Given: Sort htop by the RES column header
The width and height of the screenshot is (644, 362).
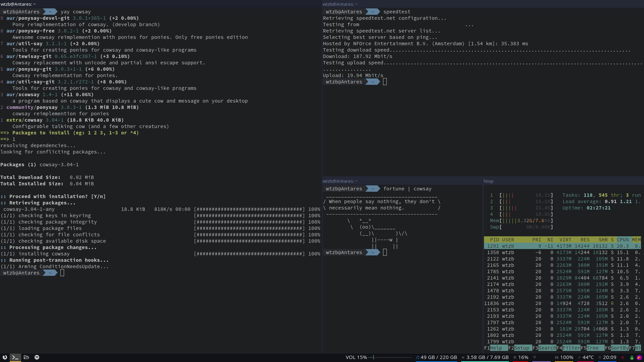Looking at the screenshot, I should pyautogui.click(x=585, y=240).
